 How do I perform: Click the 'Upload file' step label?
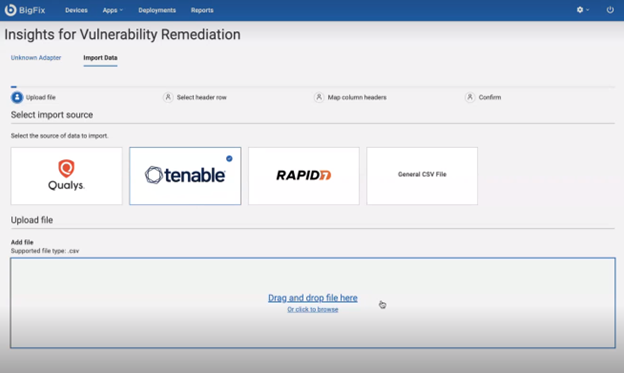pyautogui.click(x=41, y=97)
